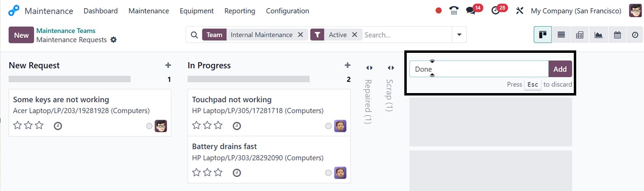Click the Maintenance Requests gear icon

coord(113,40)
